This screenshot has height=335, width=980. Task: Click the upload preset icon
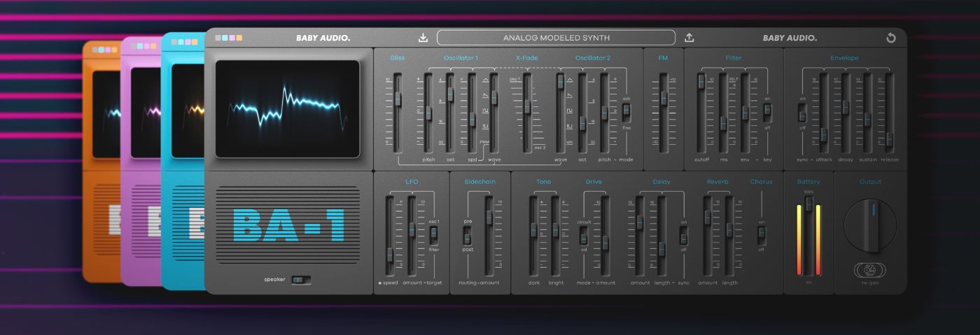pyautogui.click(x=689, y=38)
